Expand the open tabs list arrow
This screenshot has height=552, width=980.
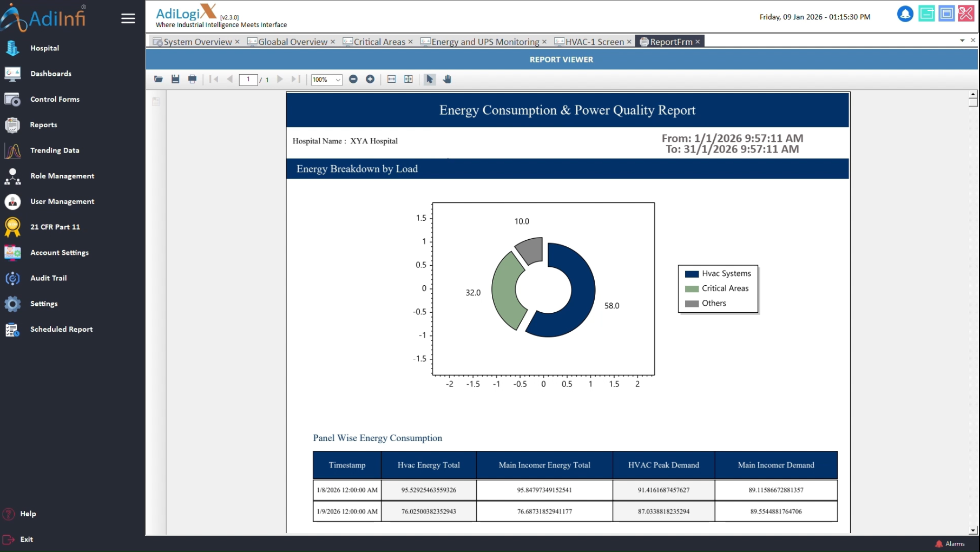pyautogui.click(x=962, y=41)
